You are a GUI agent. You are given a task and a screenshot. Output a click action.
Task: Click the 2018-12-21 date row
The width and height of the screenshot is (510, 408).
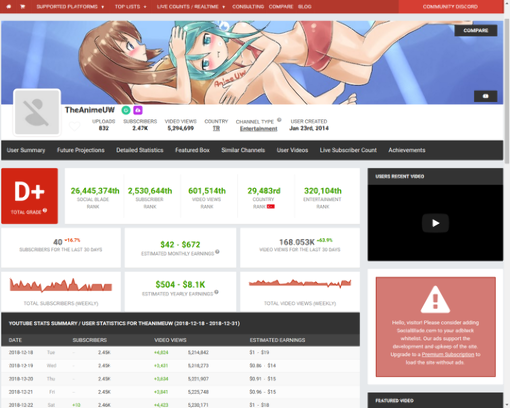click(180, 392)
